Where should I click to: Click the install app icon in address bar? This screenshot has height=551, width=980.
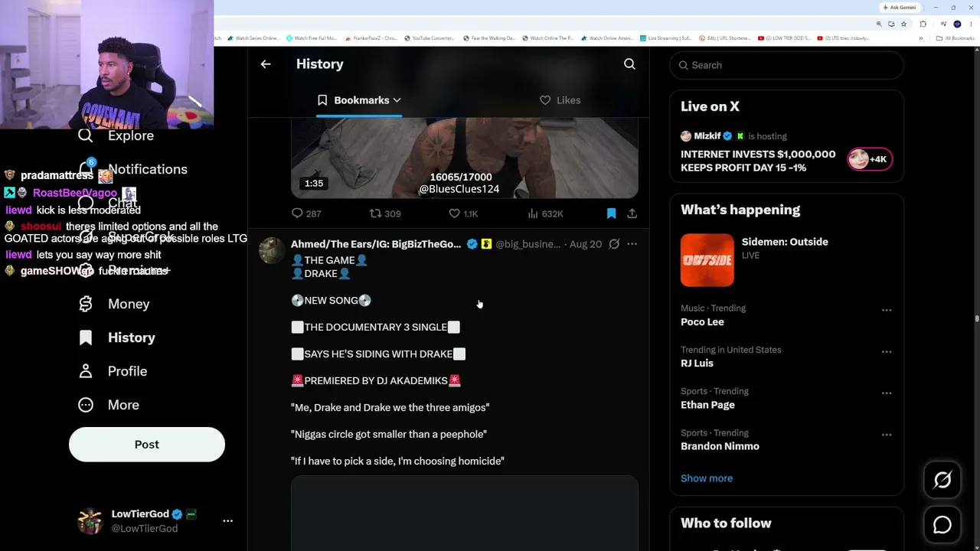point(891,24)
